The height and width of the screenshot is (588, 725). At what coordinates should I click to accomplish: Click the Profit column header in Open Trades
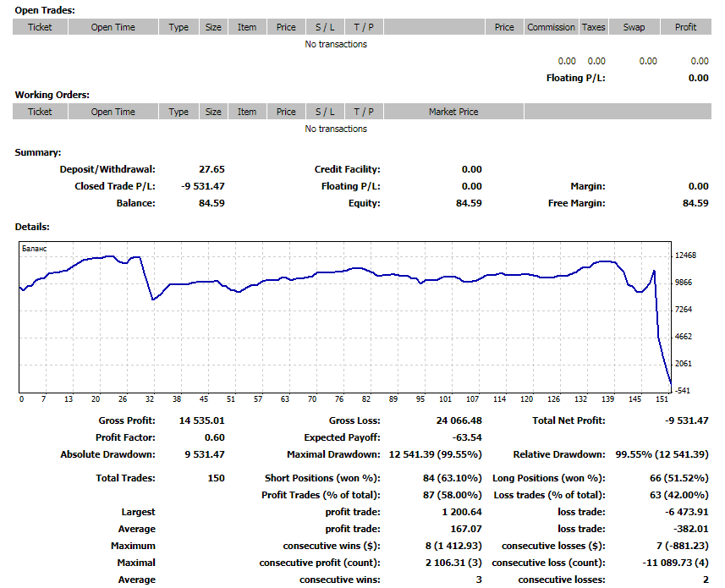pos(686,27)
